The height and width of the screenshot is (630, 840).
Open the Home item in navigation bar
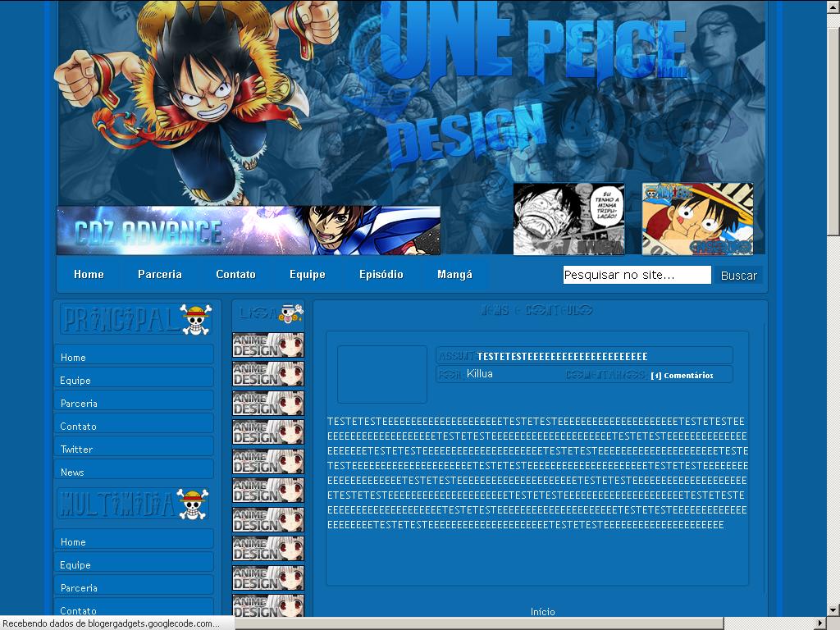click(x=89, y=274)
